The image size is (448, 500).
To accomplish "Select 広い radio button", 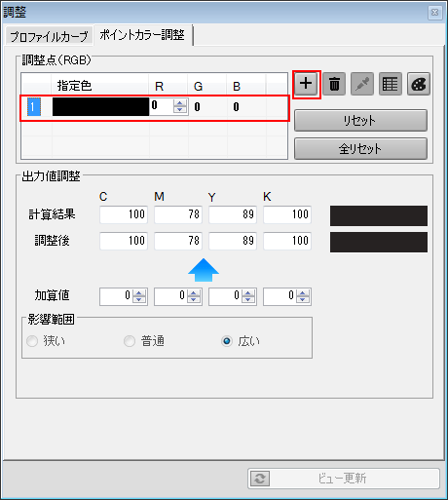I will [227, 341].
